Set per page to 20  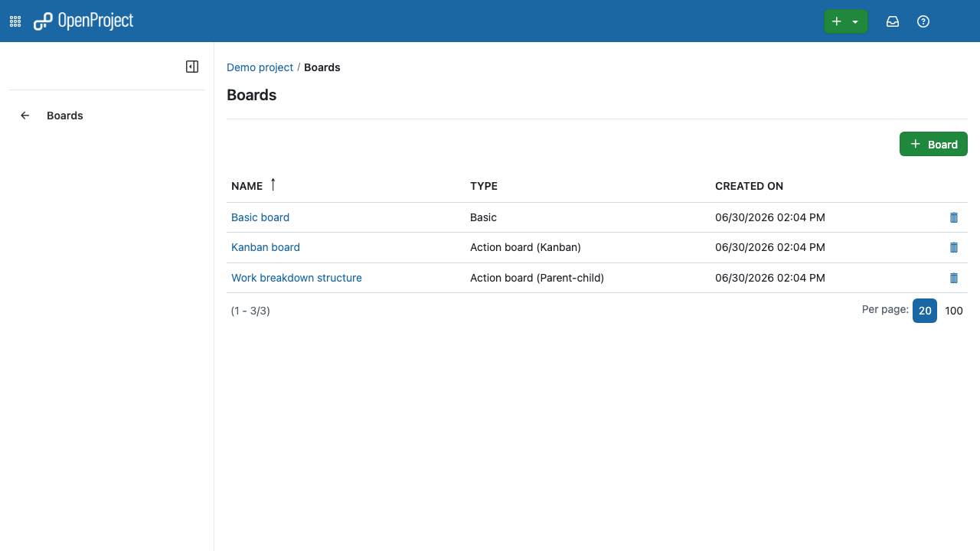[x=925, y=311]
